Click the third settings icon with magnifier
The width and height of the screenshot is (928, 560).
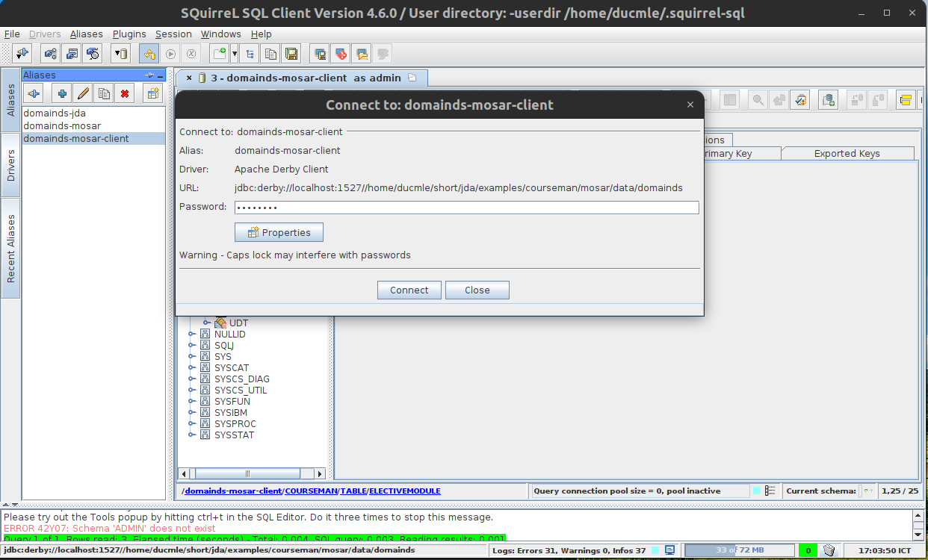[x=93, y=54]
